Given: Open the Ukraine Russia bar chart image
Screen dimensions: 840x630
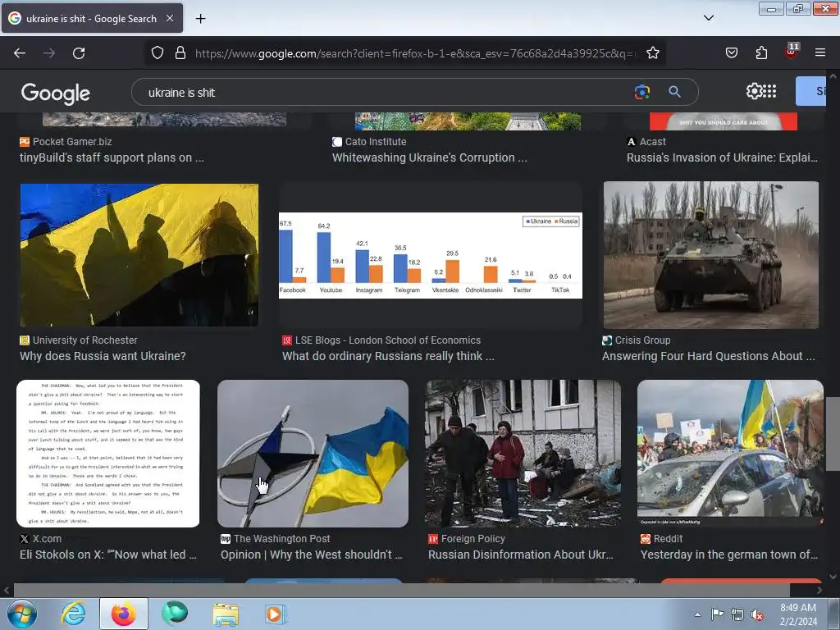Looking at the screenshot, I should click(430, 256).
